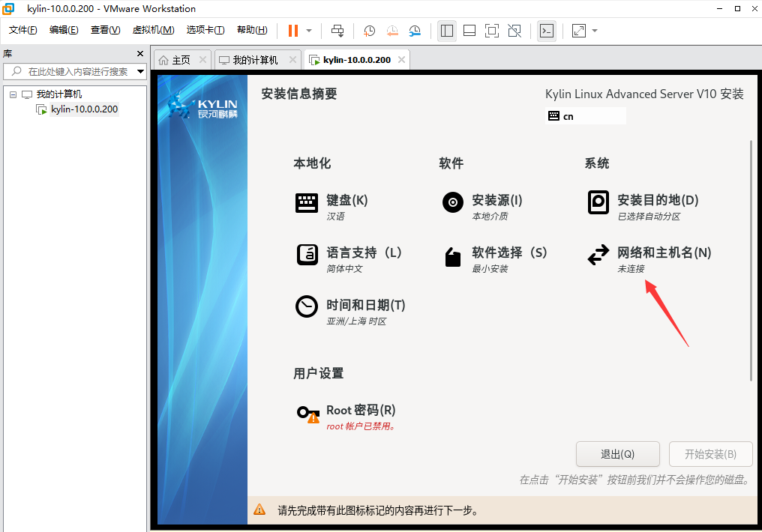Select 我的计算机 in the library tree
This screenshot has width=762, height=532.
point(59,94)
